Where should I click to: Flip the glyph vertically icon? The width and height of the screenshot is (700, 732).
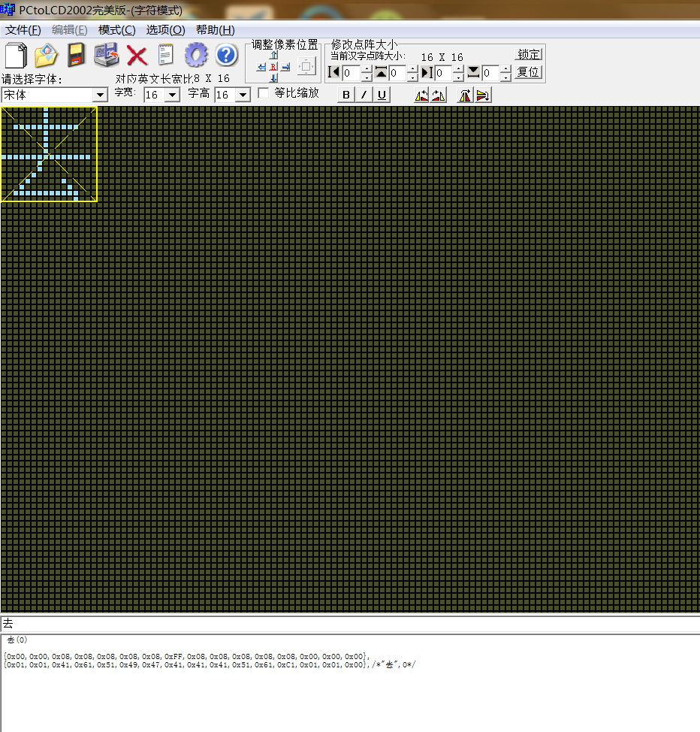(x=483, y=95)
